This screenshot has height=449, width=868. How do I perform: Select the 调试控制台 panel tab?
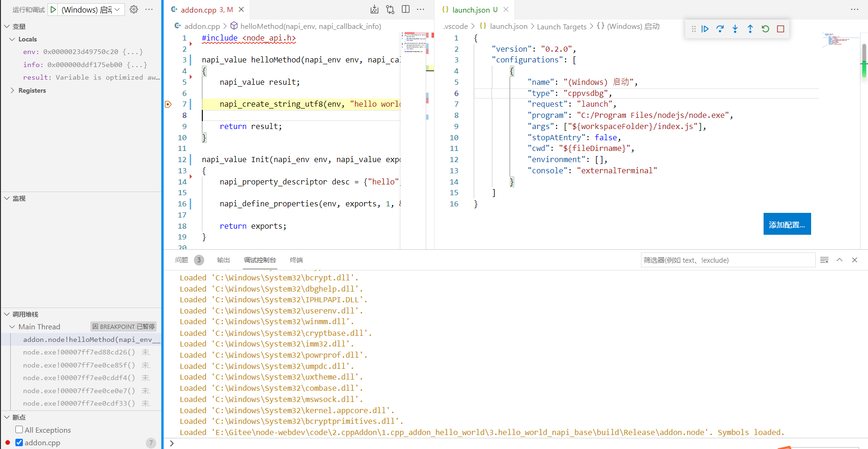pyautogui.click(x=260, y=260)
